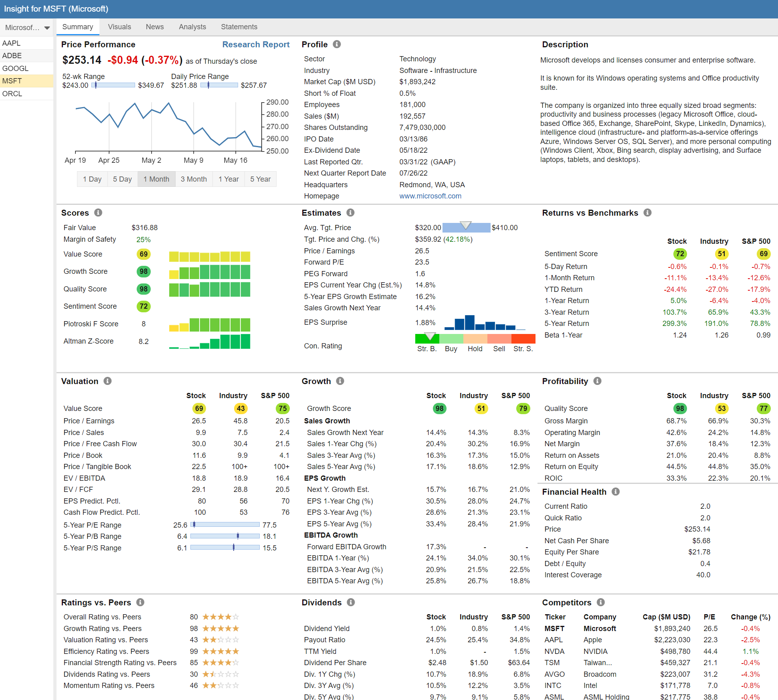Click the Altman Z-Score bar chart
The image size is (778, 700).
210,342
